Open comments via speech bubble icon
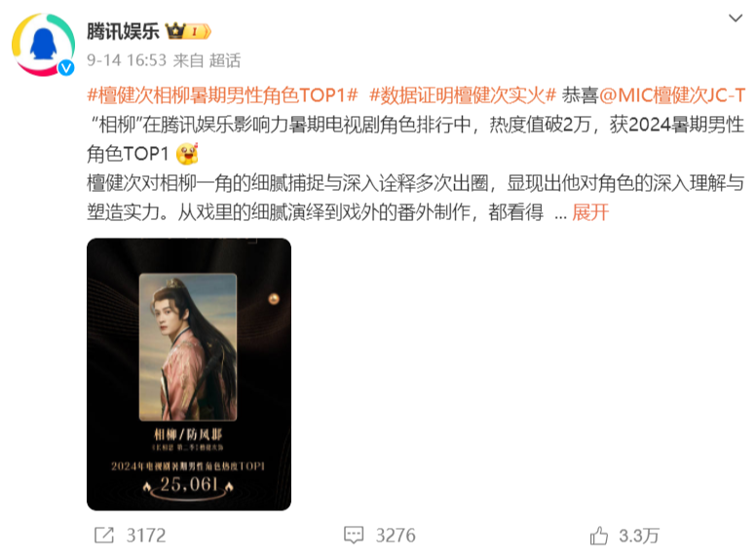Viewport: 756px width, 558px height. (x=354, y=536)
